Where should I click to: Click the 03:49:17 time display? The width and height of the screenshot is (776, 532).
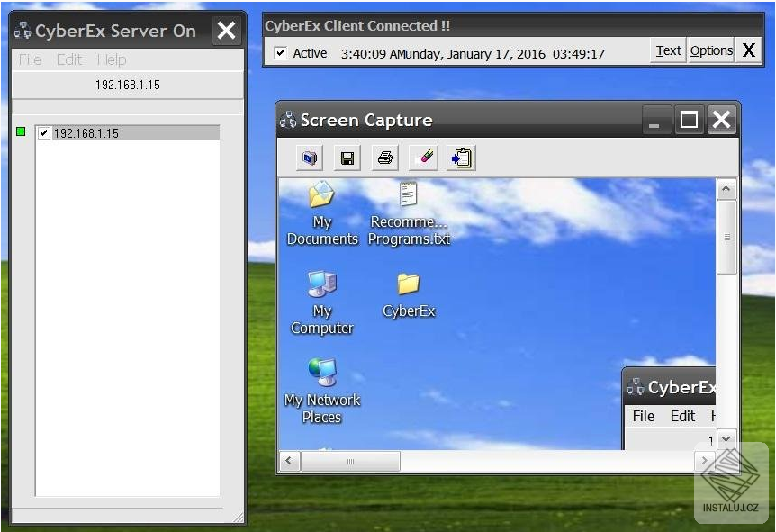click(x=579, y=53)
